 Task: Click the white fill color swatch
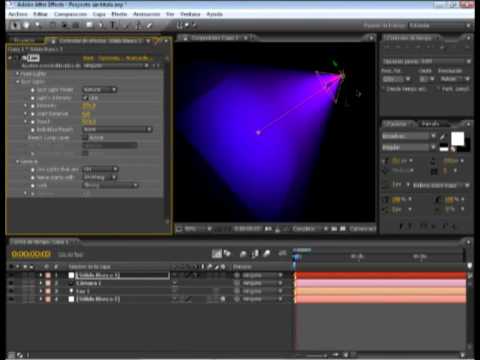457,138
